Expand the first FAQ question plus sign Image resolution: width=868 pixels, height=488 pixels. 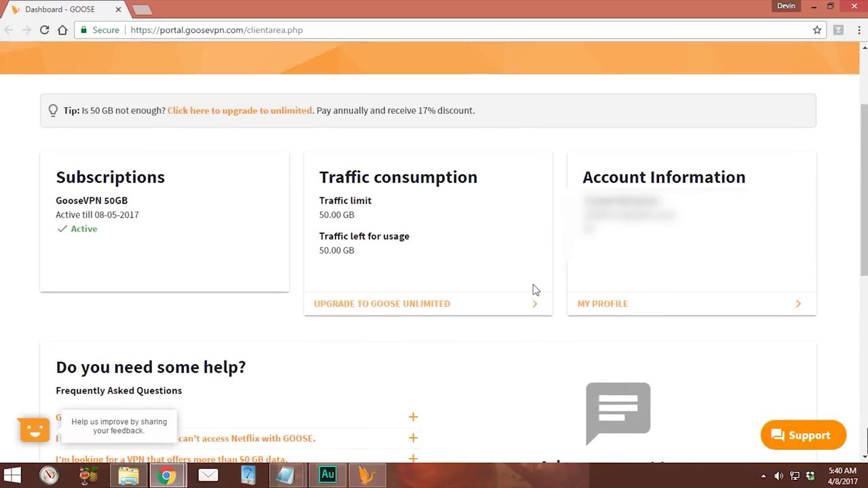coord(413,417)
